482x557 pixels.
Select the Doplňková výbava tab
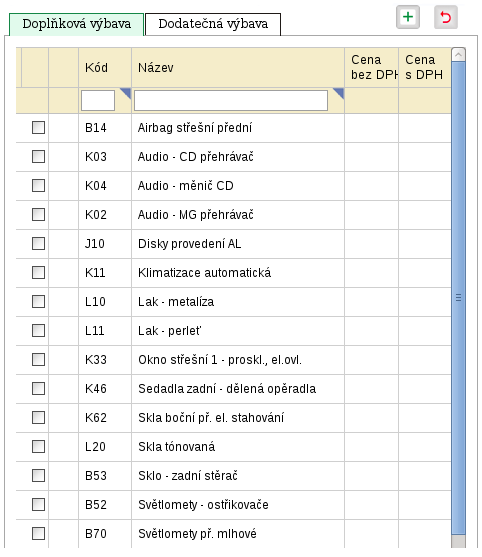pos(76,24)
